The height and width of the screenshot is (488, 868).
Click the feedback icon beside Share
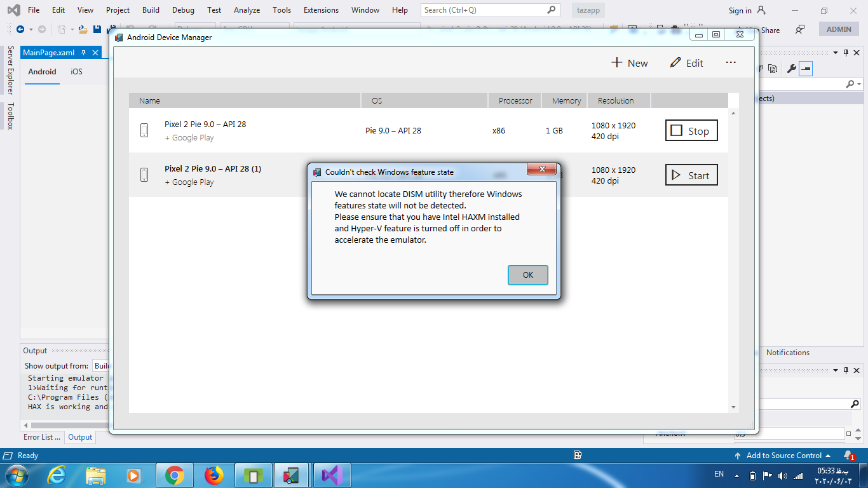click(x=800, y=29)
